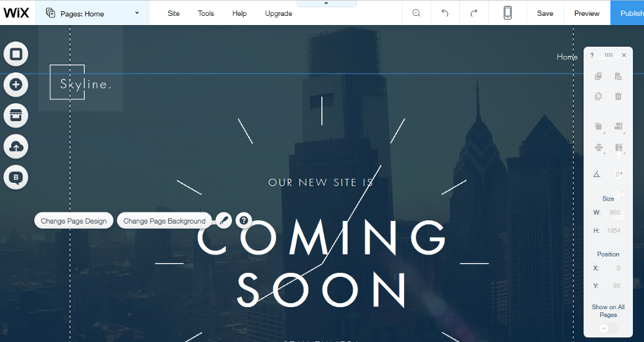The width and height of the screenshot is (644, 342).
Task: Toggle Show on All Pages switch
Action: 608,329
